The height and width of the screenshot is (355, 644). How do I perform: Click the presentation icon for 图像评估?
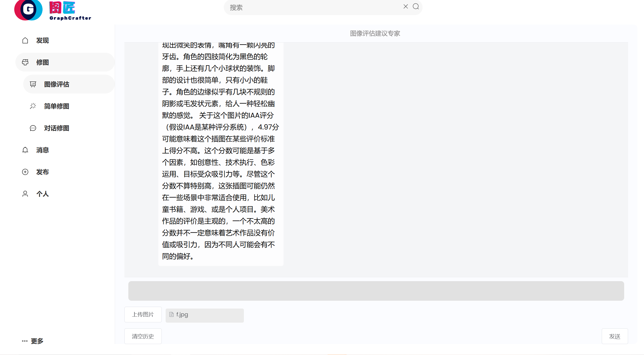pyautogui.click(x=33, y=84)
